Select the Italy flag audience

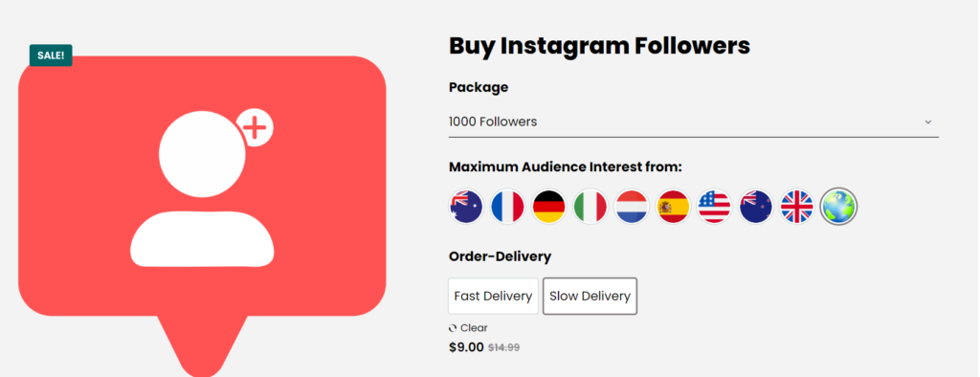point(590,207)
